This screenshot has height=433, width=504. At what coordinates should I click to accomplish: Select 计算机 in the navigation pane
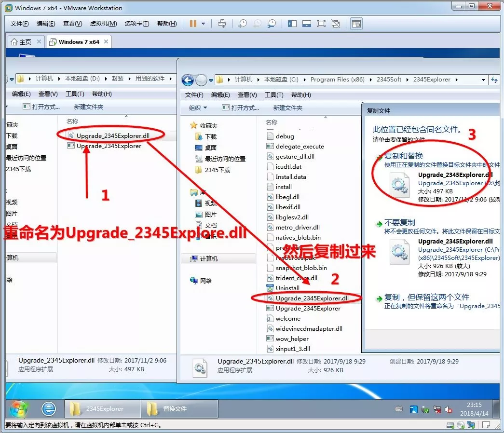coord(208,259)
